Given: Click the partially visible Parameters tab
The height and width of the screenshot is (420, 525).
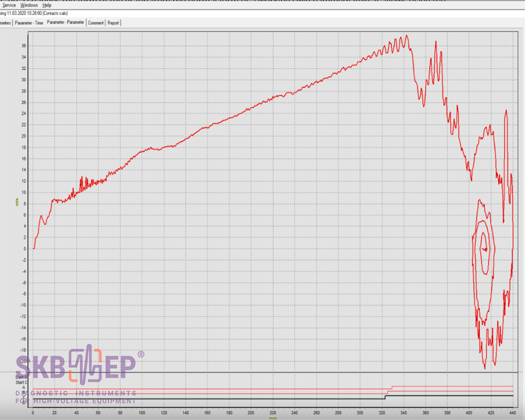Looking at the screenshot, I should point(5,23).
